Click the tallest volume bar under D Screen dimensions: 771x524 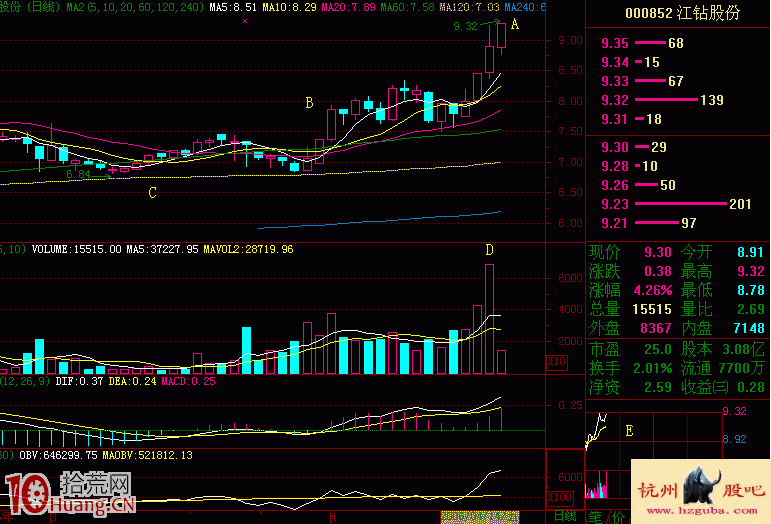point(489,319)
